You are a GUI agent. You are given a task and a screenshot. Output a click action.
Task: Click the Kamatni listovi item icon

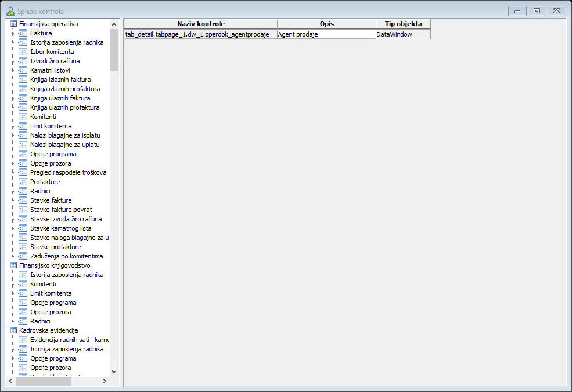click(23, 70)
